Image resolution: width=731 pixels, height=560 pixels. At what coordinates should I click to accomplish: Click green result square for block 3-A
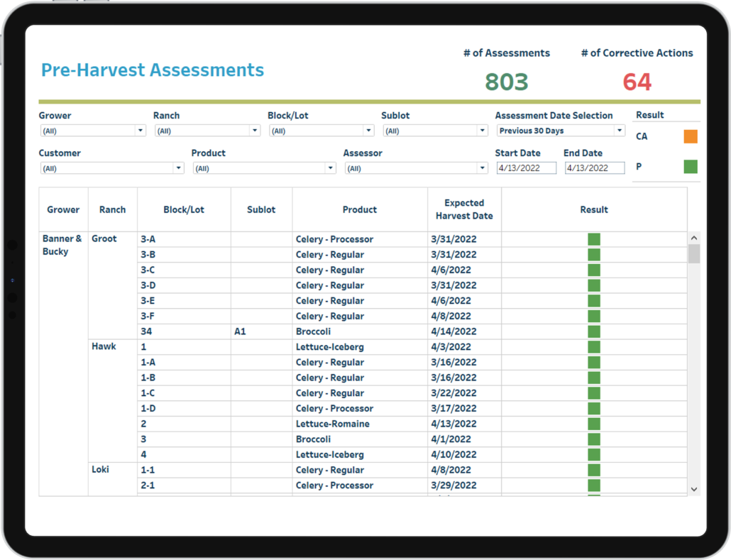(594, 239)
